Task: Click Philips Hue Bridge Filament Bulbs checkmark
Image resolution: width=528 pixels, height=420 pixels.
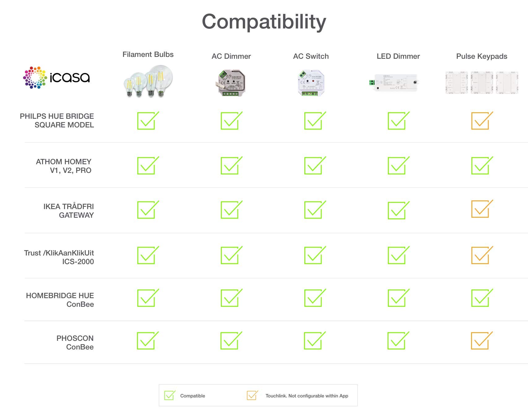Action: point(147,121)
